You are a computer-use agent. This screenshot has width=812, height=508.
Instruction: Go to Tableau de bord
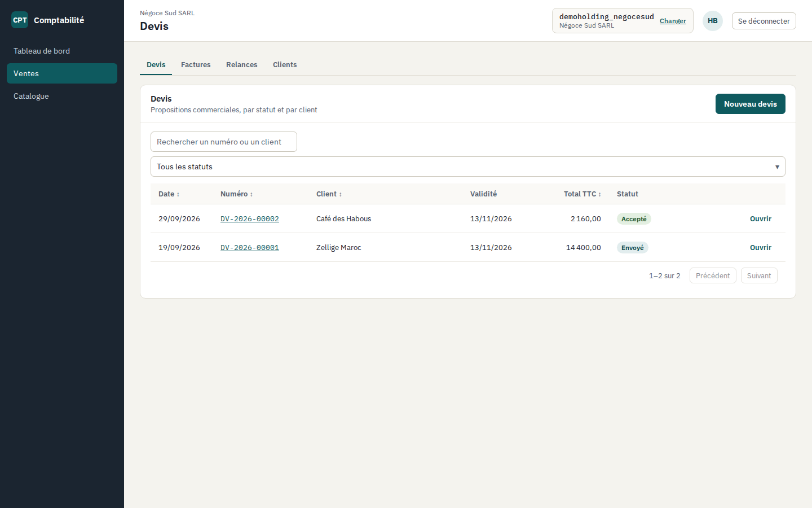pos(62,51)
